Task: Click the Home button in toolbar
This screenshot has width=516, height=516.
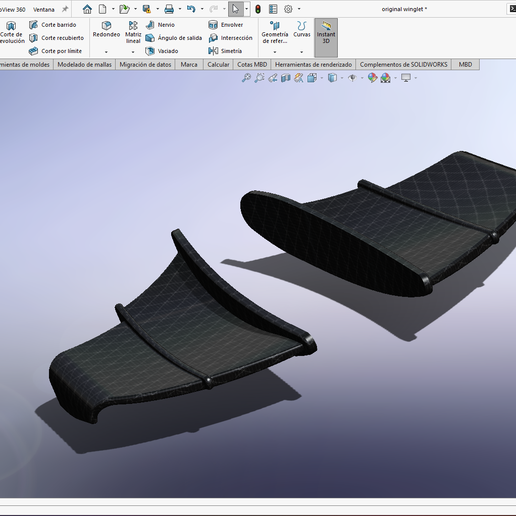Action: tap(87, 9)
